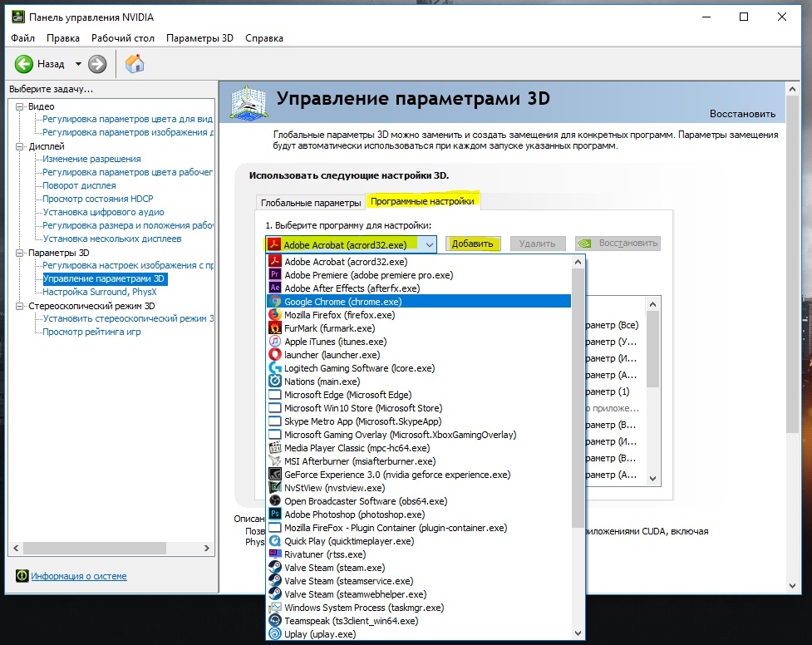The width and height of the screenshot is (812, 645).
Task: Collapse the Стереоскопический режим 3D node
Action: pos(20,306)
